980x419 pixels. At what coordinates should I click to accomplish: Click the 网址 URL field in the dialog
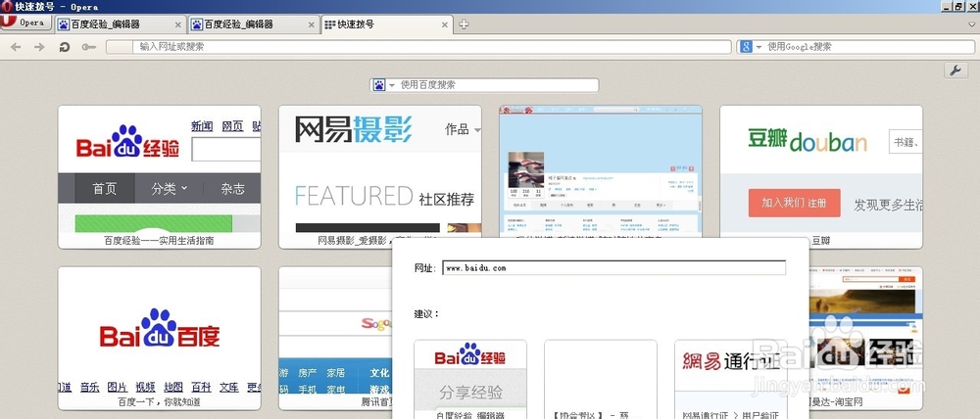(613, 268)
